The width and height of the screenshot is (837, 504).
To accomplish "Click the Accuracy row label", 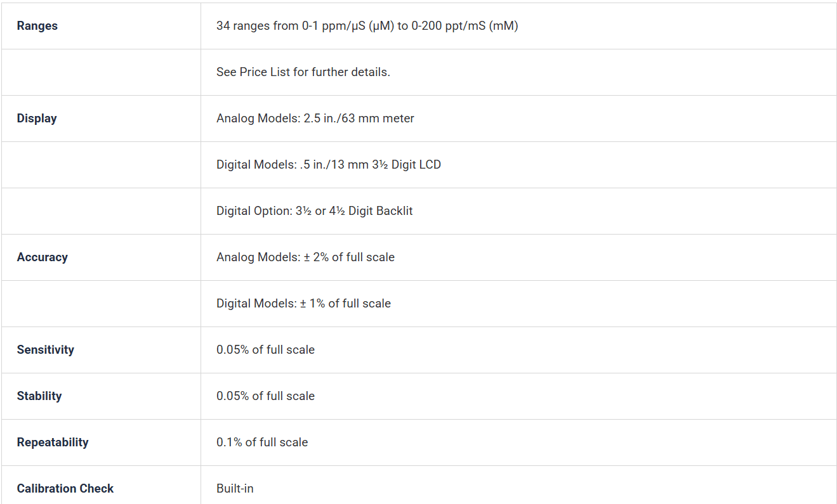I will [x=43, y=257].
